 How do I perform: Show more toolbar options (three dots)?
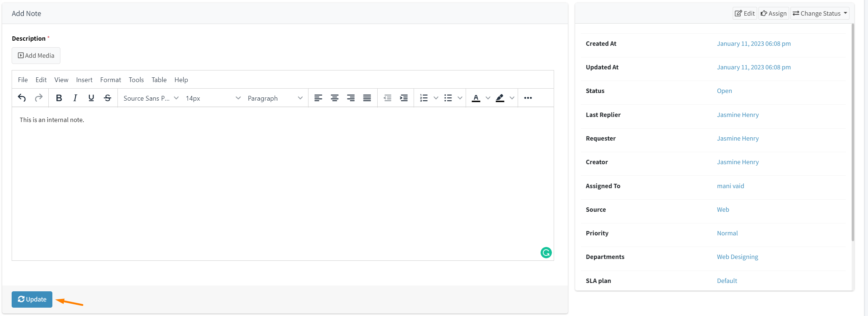(x=528, y=98)
